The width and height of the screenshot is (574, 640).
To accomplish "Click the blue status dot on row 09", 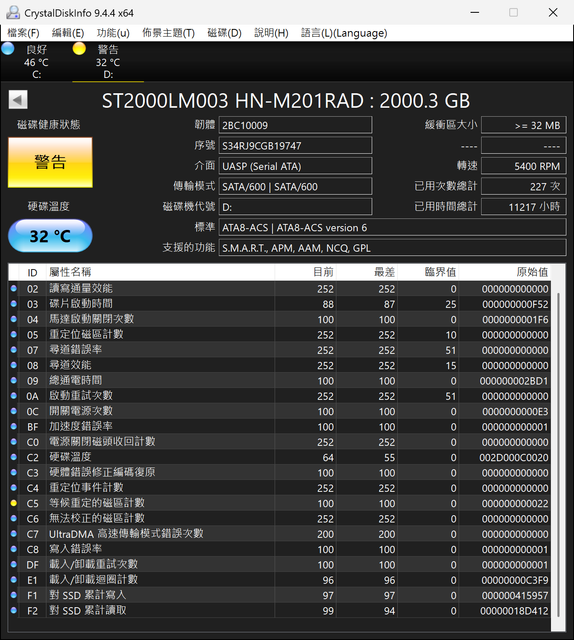I will click(13, 380).
